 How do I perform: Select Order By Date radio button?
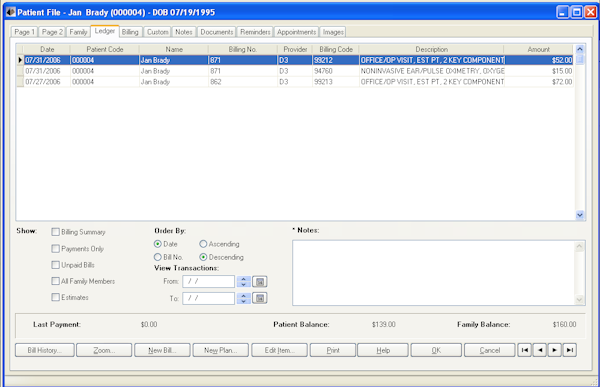tap(158, 244)
